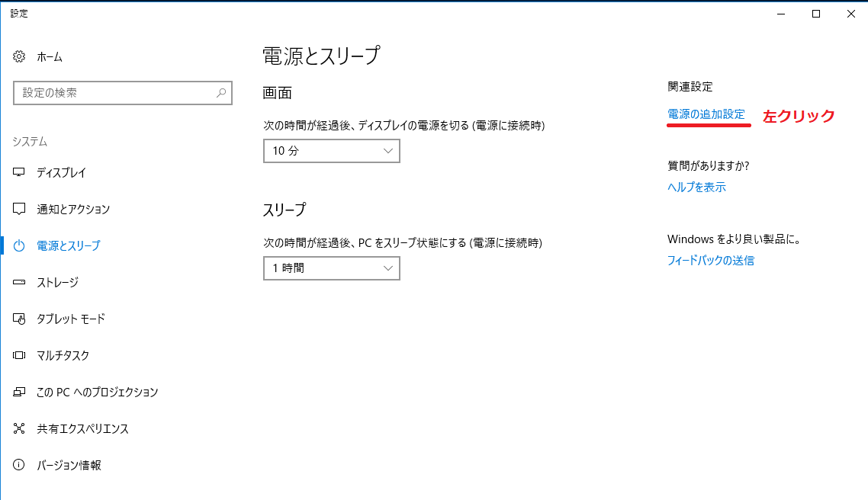Select マルチタスク sidebar entry
Viewport: 868px width, 500px height.
pyautogui.click(x=63, y=355)
